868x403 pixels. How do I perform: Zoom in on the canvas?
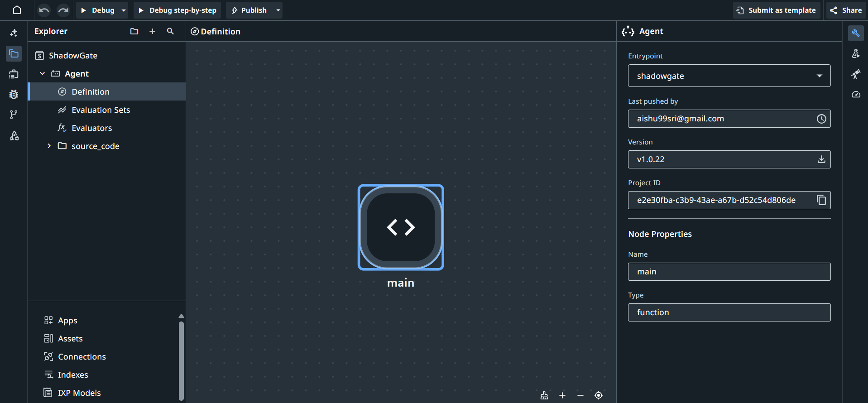point(562,395)
